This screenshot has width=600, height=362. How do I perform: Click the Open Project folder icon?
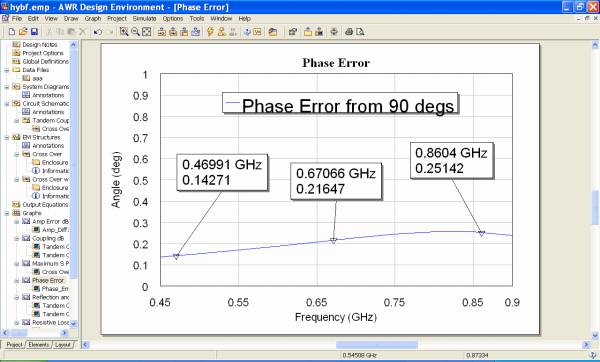(x=23, y=32)
